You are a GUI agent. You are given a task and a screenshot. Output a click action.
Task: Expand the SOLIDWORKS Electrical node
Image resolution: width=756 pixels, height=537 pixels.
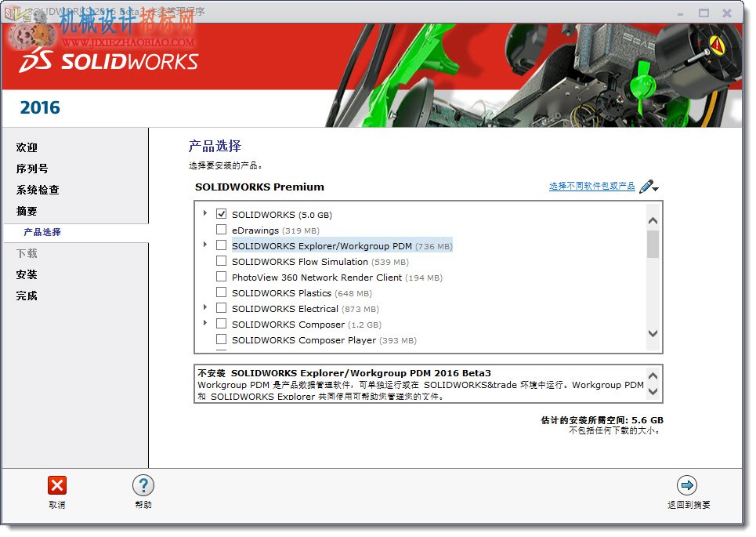click(x=205, y=307)
